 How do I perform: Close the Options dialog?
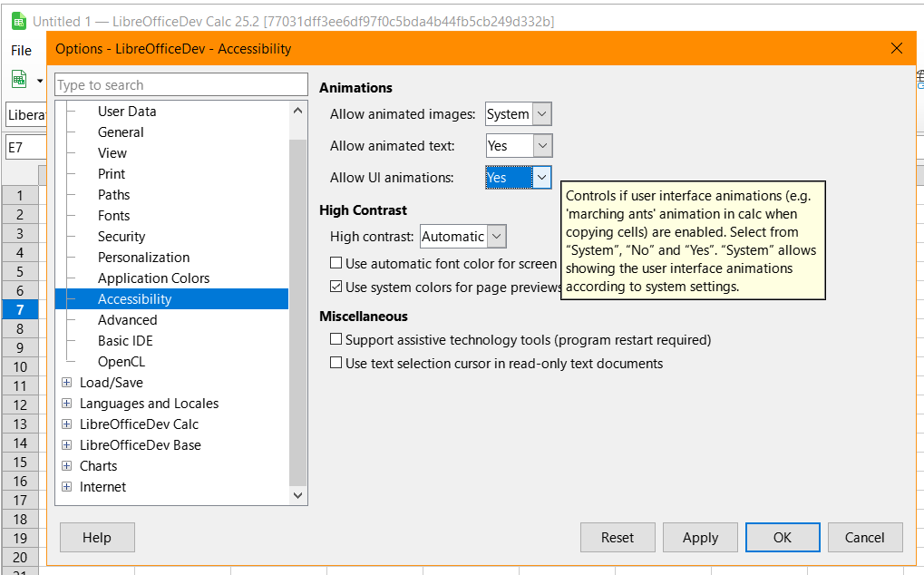896,48
